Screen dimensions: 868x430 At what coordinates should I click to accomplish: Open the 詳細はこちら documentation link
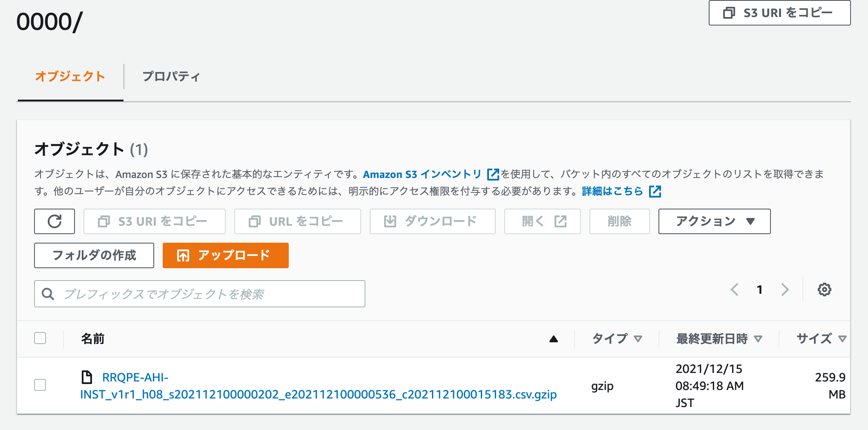(612, 191)
